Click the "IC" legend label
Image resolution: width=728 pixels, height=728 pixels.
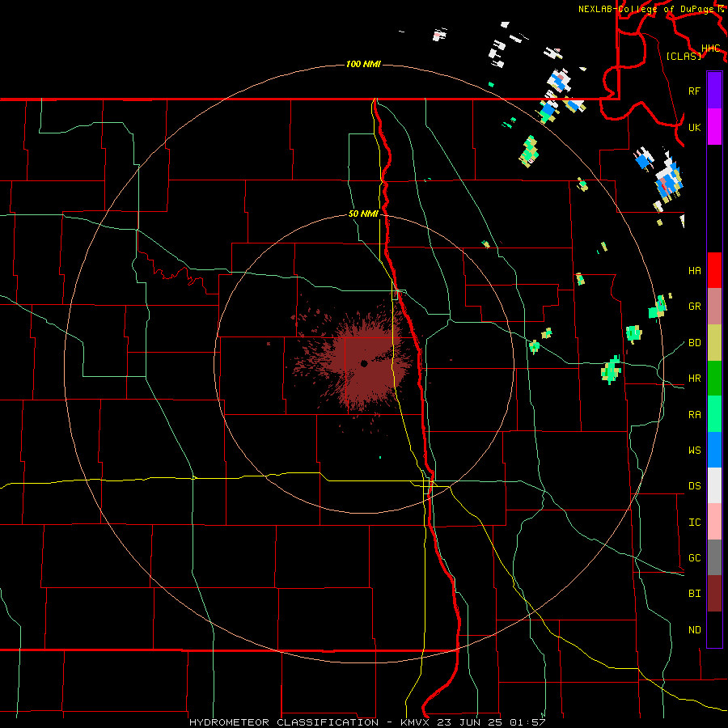(x=694, y=522)
